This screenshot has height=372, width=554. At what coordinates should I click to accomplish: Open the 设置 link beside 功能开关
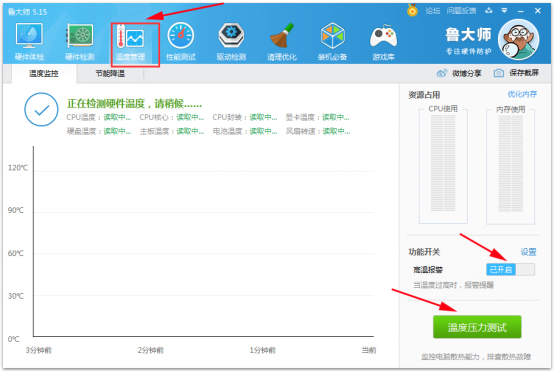click(x=528, y=252)
